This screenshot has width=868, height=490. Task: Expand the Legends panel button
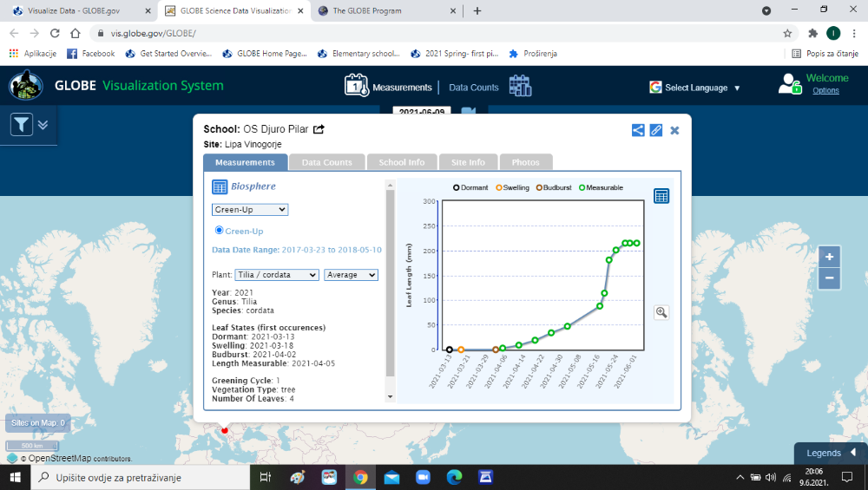point(831,453)
